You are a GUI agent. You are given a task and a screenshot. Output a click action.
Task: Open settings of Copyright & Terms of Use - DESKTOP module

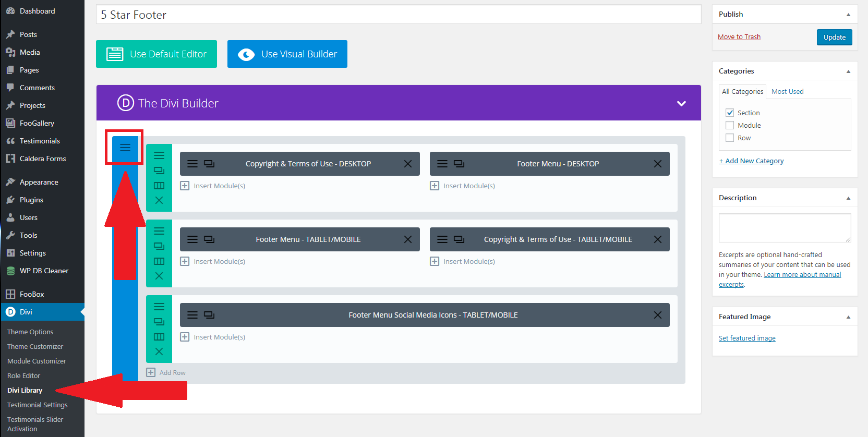192,164
